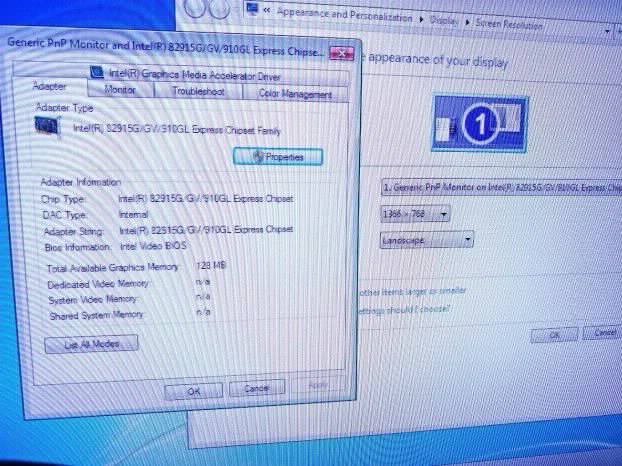Open the Troubleshoot tab
This screenshot has height=466, width=622.
198,92
